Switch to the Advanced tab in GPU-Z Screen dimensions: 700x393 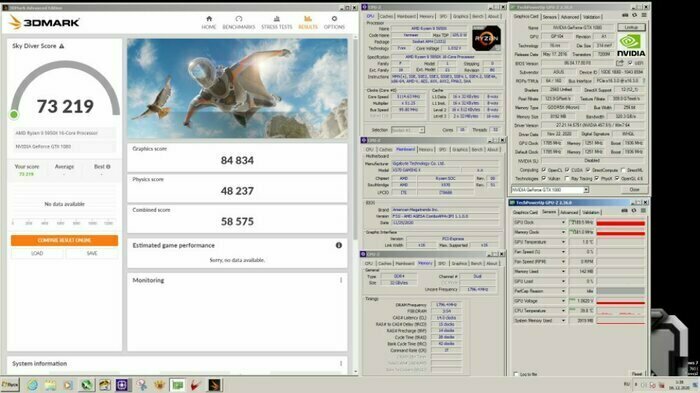[x=569, y=17]
